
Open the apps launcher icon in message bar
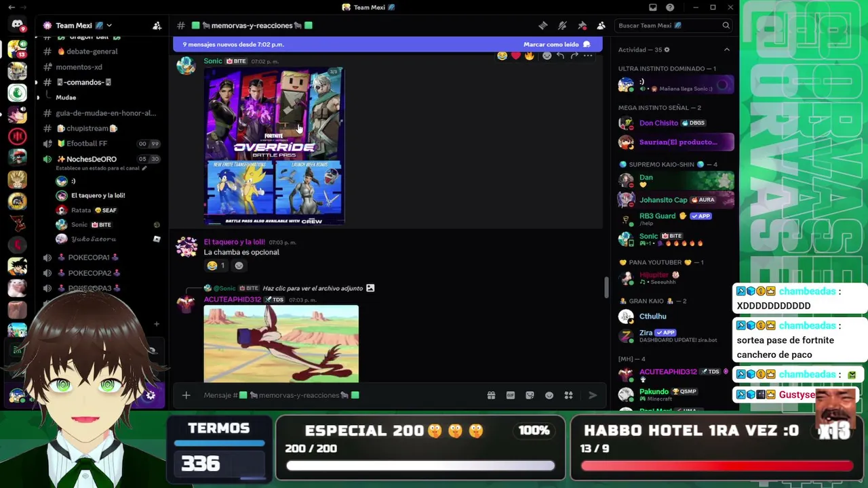click(x=569, y=395)
